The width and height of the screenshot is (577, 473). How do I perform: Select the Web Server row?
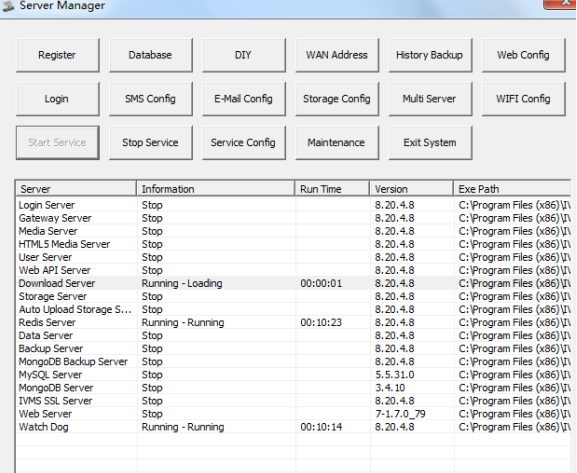pyautogui.click(x=294, y=414)
